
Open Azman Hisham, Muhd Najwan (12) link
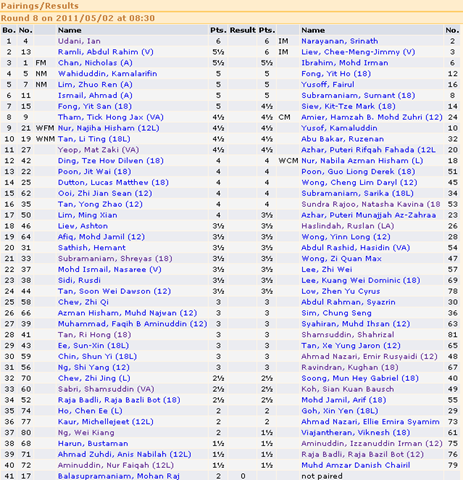127,313
